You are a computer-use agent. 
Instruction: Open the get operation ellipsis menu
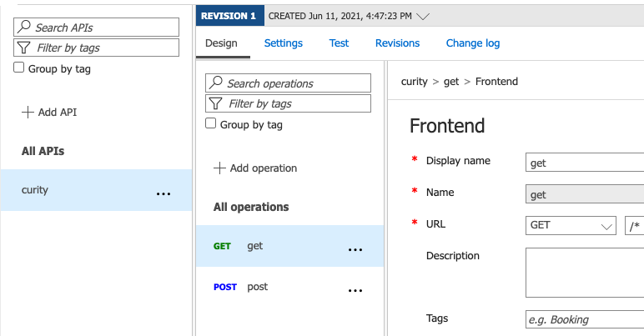pos(355,249)
